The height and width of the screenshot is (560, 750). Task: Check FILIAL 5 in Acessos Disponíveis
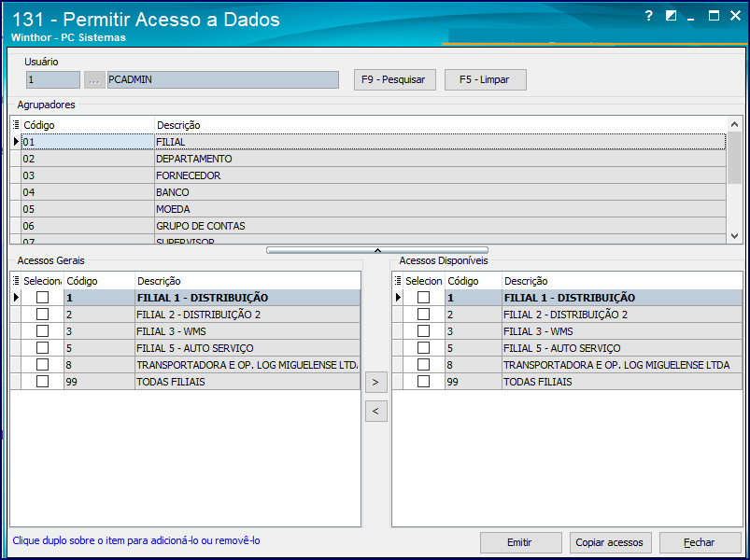(423, 348)
